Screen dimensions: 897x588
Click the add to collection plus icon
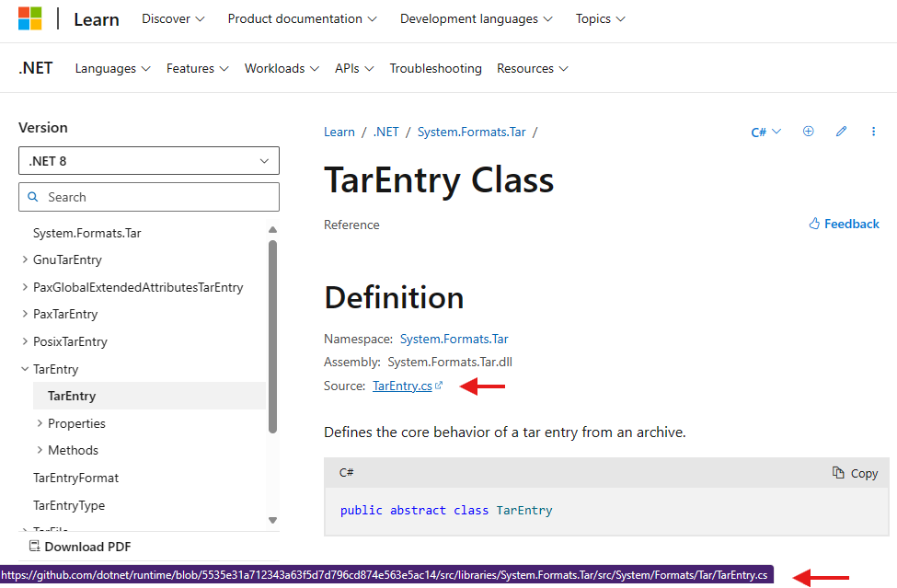809,132
